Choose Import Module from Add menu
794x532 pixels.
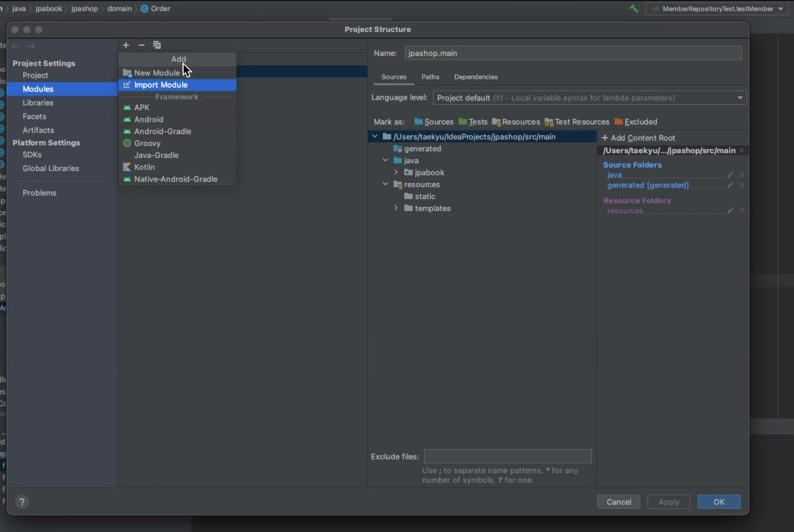click(x=161, y=85)
